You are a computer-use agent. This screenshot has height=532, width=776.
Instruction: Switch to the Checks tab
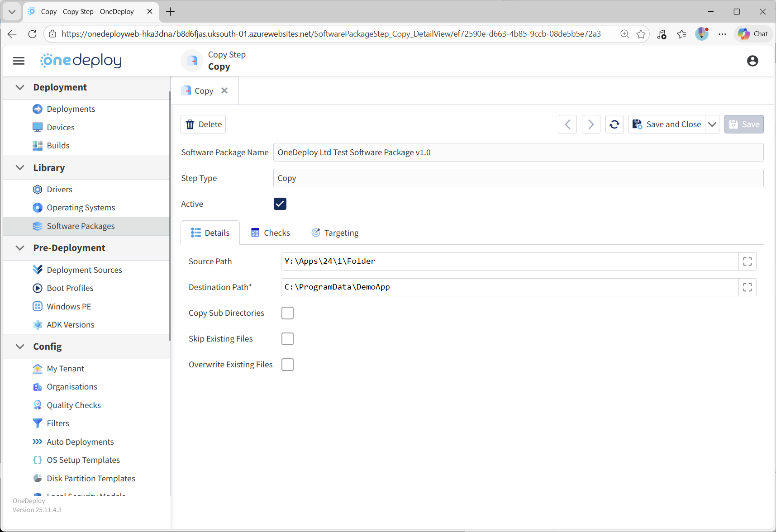[271, 233]
